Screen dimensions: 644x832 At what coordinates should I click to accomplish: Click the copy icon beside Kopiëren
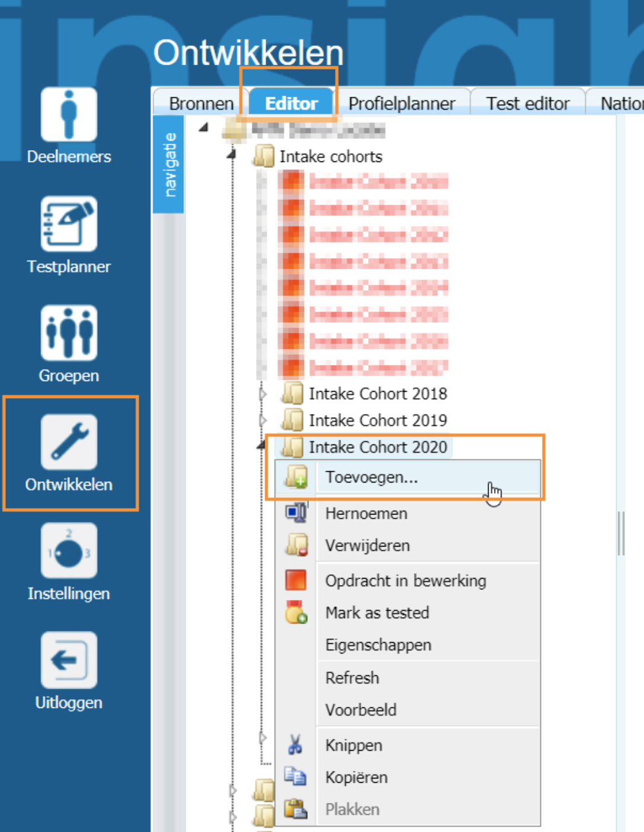click(x=295, y=777)
